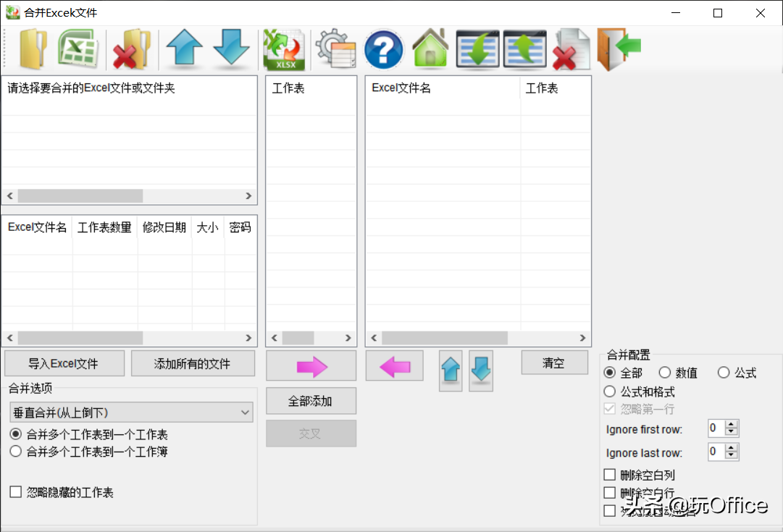783x532 pixels.
Task: Exit via the door with arrow icon
Action: point(619,49)
